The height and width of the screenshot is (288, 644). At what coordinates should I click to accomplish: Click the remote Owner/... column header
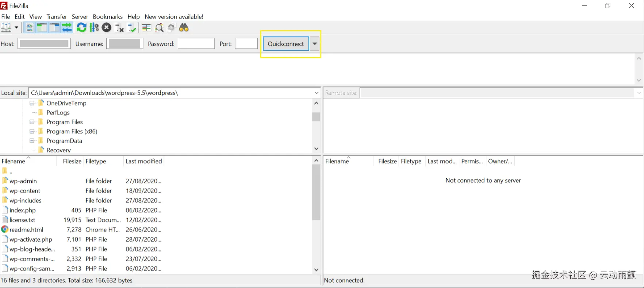[500, 161]
